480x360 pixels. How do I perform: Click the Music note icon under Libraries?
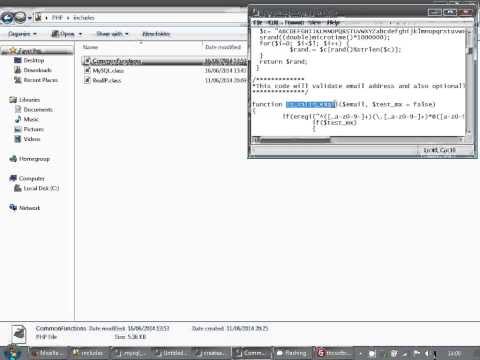[18, 119]
